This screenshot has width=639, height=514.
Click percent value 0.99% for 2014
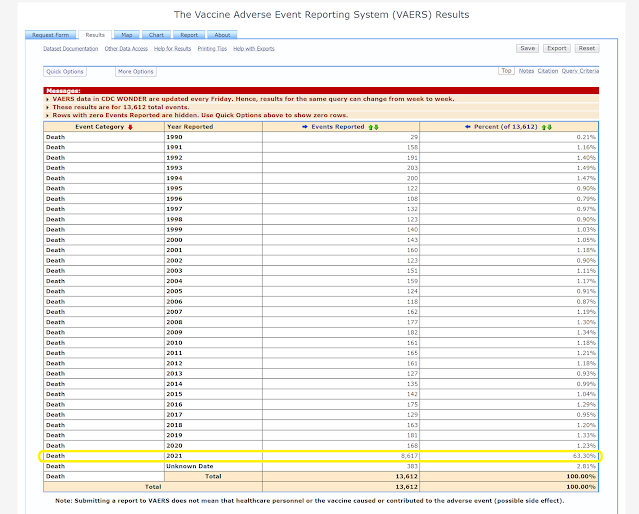(586, 384)
